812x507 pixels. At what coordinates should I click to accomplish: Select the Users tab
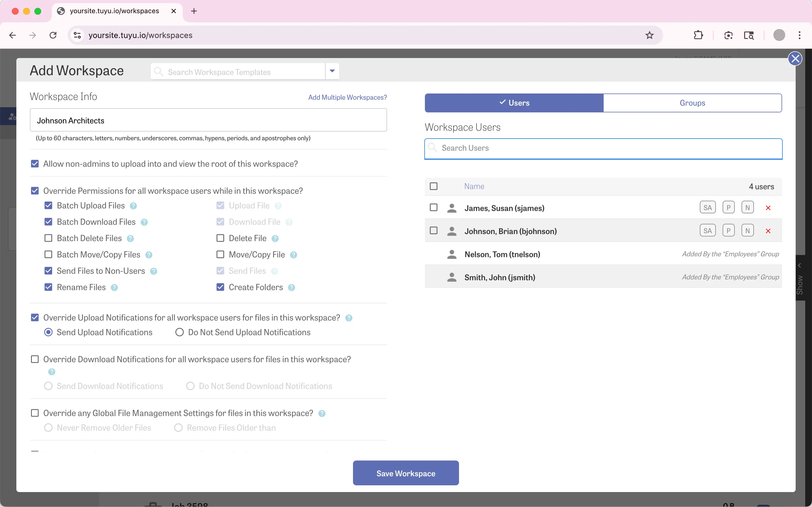pos(514,103)
